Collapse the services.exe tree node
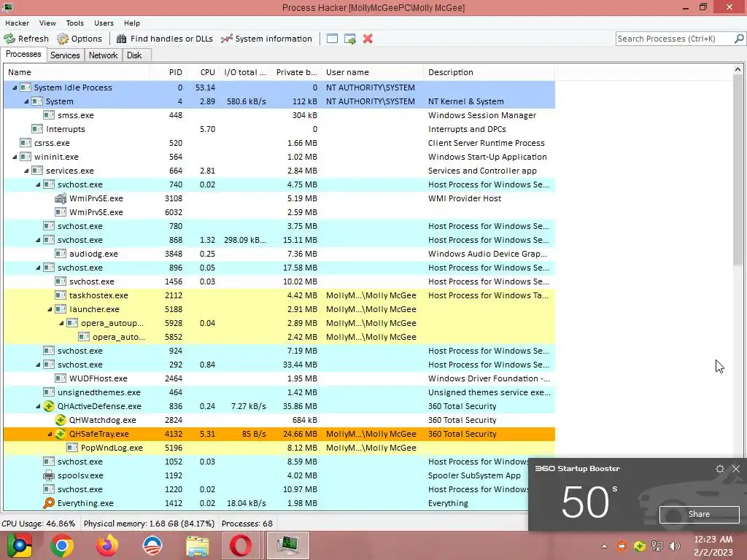Screen dimensions: 747x560 pos(26,171)
